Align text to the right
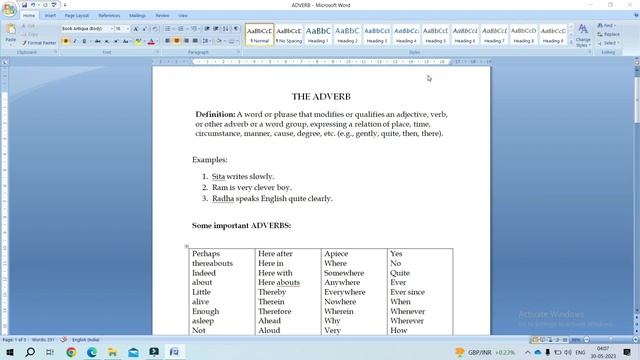This screenshot has height=360, width=640. [186, 41]
